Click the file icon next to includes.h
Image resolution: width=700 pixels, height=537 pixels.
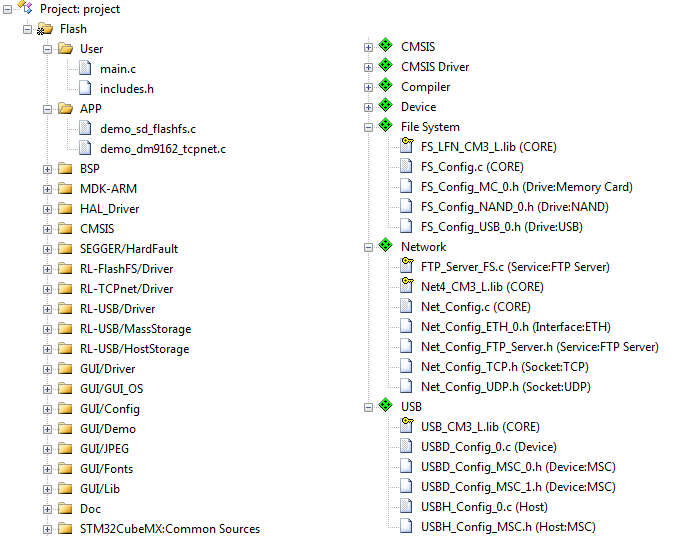click(85, 88)
